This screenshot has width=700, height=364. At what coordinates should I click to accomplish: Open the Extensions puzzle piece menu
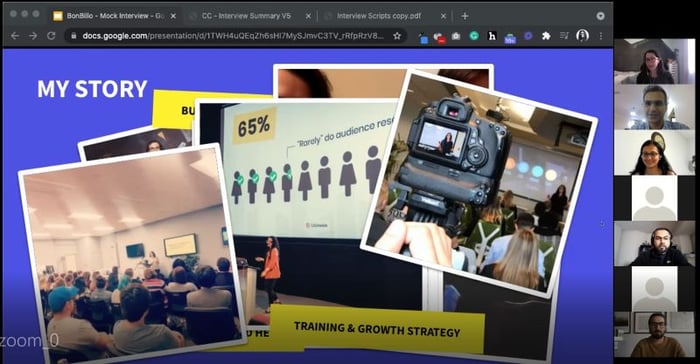pos(546,36)
